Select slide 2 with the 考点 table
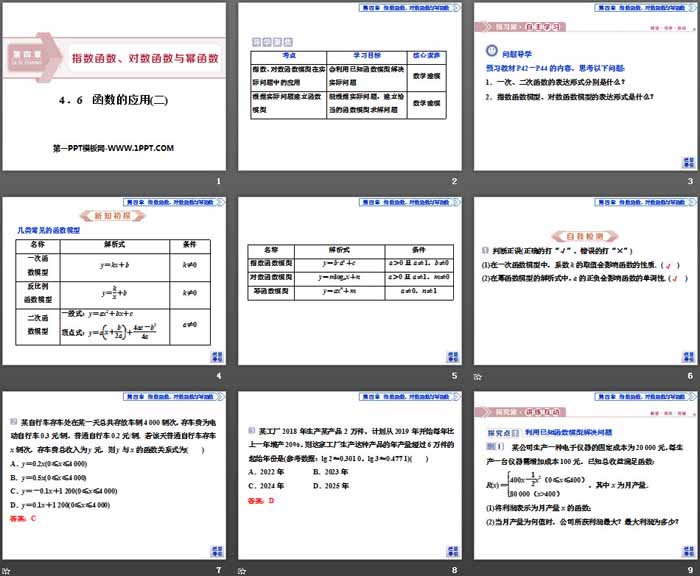 tap(350, 87)
